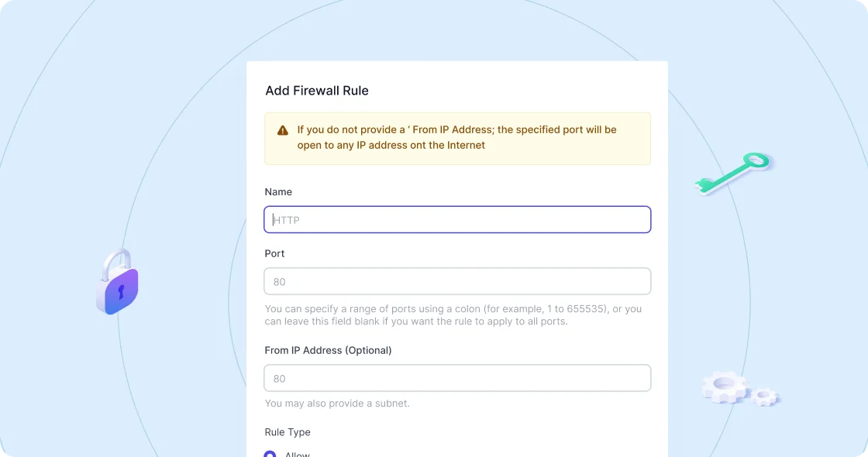The width and height of the screenshot is (868, 457).
Task: Click the Port field label
Action: 274,253
